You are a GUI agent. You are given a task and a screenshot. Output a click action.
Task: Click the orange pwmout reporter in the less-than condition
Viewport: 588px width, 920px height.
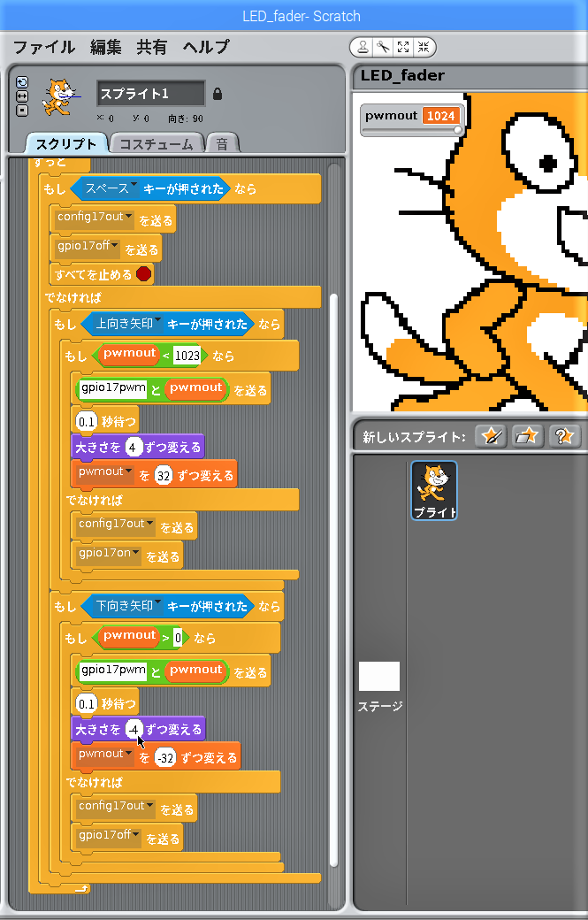(x=130, y=355)
